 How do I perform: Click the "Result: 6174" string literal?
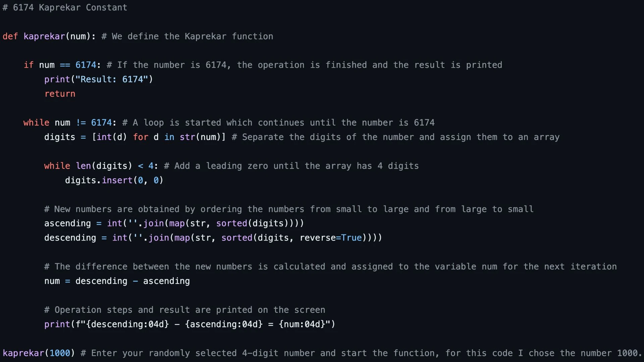112,79
